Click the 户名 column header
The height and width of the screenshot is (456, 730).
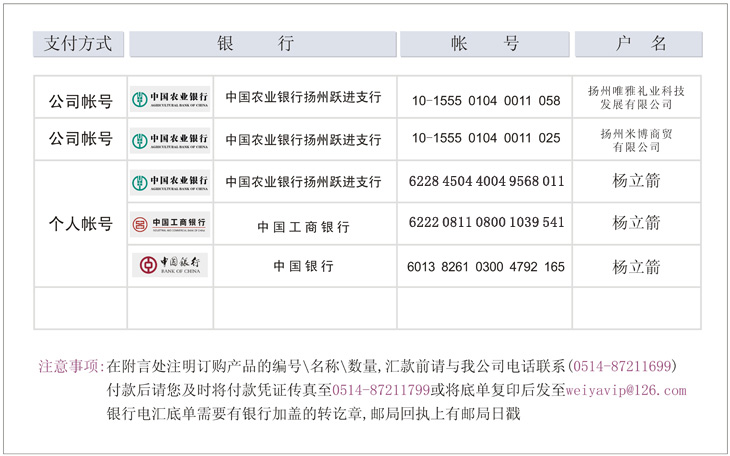click(x=638, y=44)
